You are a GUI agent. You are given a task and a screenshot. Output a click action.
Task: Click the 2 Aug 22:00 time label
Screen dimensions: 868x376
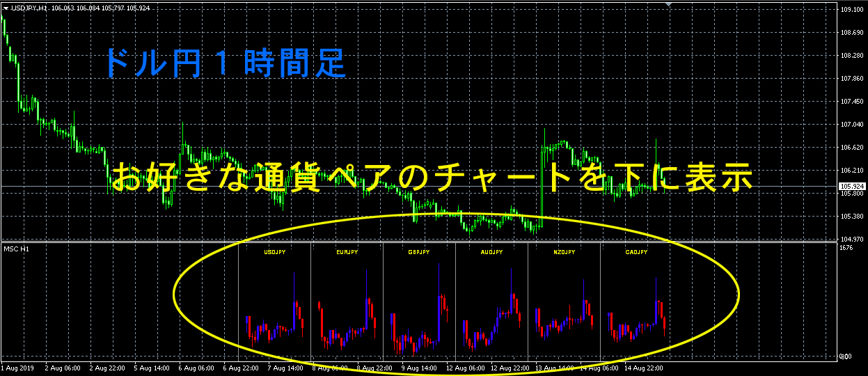[x=106, y=368]
